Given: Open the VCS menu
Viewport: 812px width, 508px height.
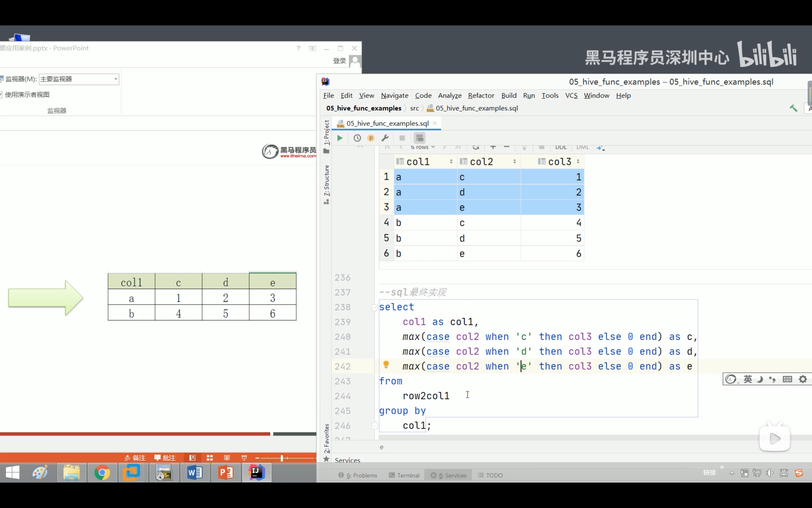Looking at the screenshot, I should tap(572, 95).
